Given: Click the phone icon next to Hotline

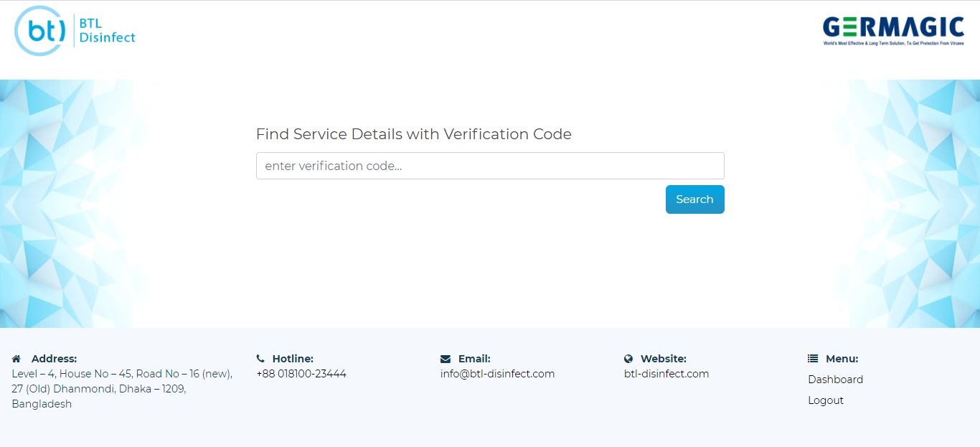Looking at the screenshot, I should [260, 359].
